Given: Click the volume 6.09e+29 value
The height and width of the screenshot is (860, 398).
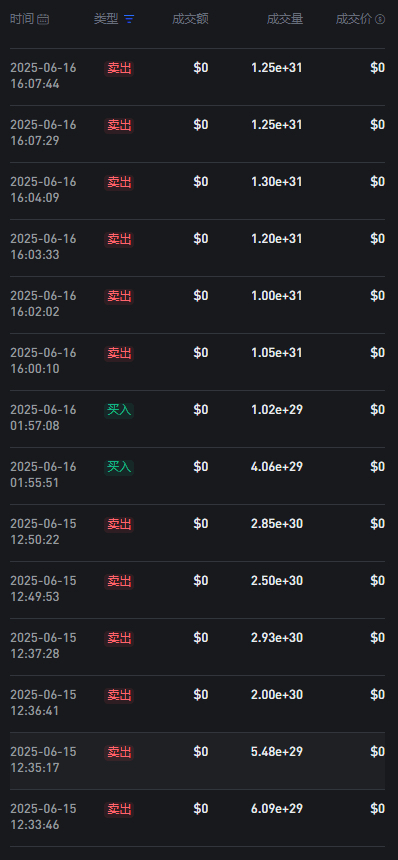Looking at the screenshot, I should 277,809.
